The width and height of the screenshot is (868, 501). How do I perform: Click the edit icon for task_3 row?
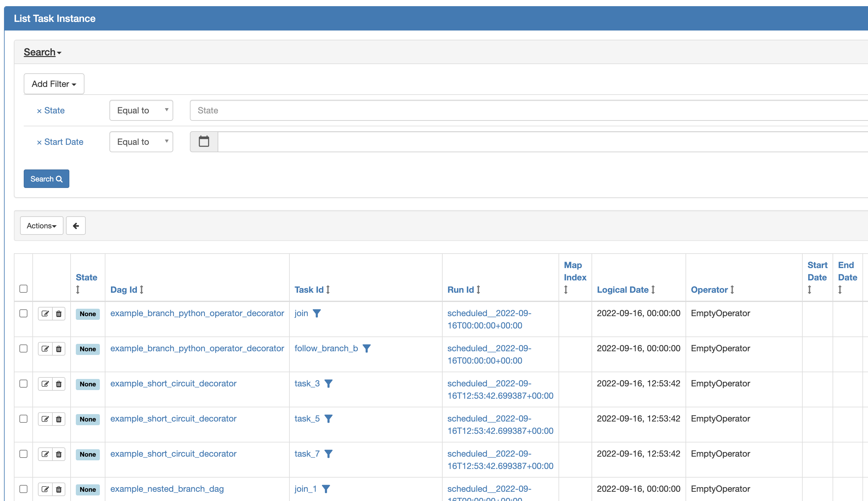tap(45, 384)
